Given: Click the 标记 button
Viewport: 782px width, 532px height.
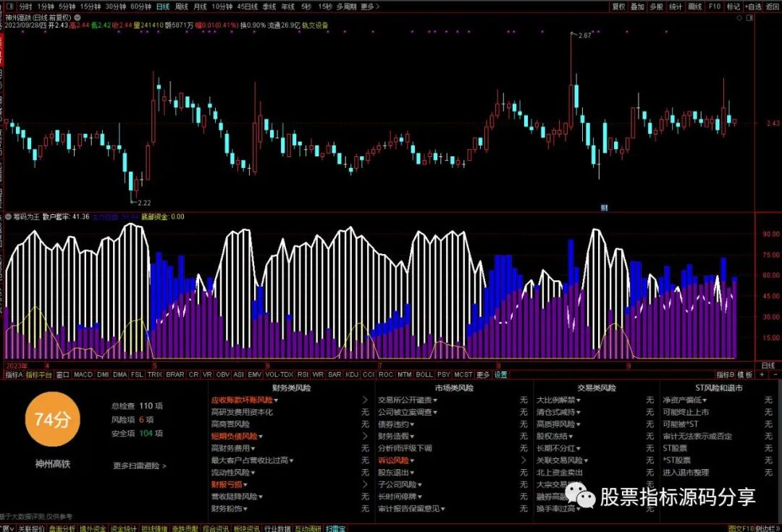Looking at the screenshot, I should 733,7.
